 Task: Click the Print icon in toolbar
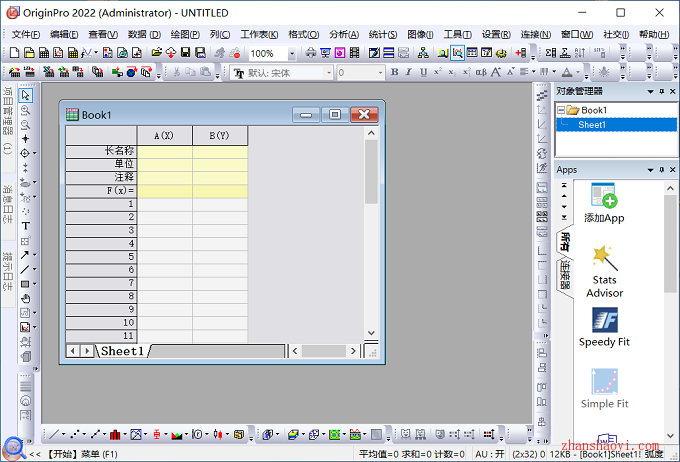(311, 53)
